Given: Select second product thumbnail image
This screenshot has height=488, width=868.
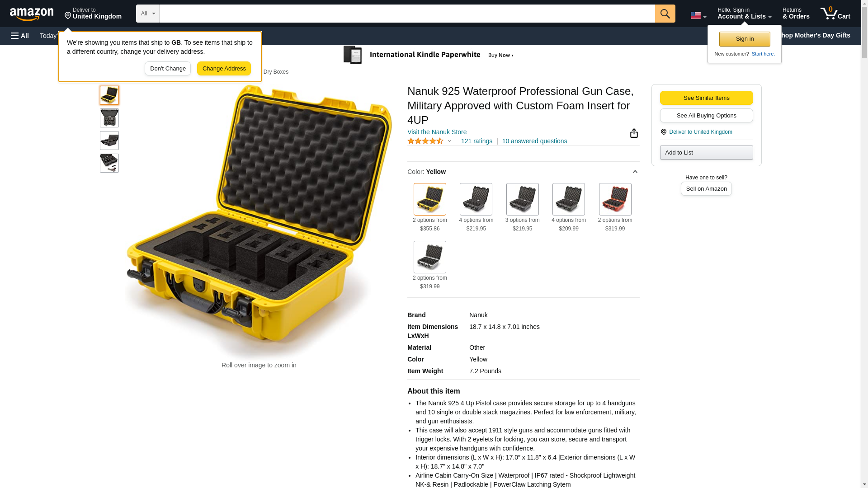Looking at the screenshot, I should [109, 118].
